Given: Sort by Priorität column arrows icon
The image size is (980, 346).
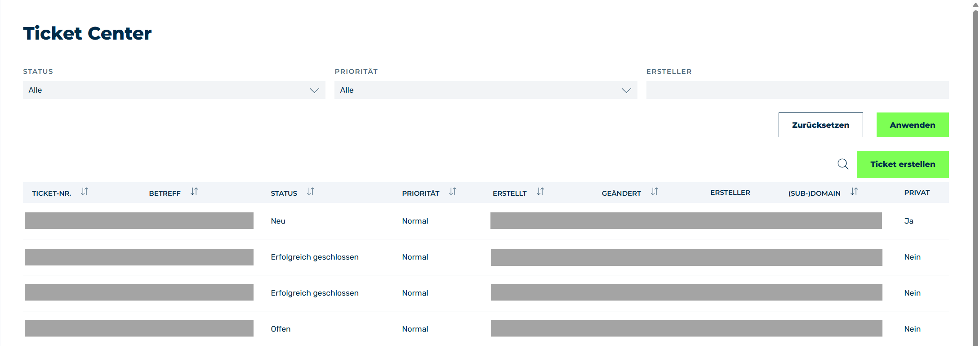Looking at the screenshot, I should (x=453, y=192).
